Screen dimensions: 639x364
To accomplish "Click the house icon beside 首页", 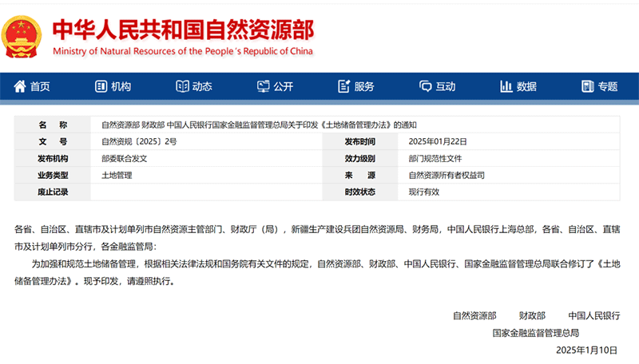I will click(18, 87).
